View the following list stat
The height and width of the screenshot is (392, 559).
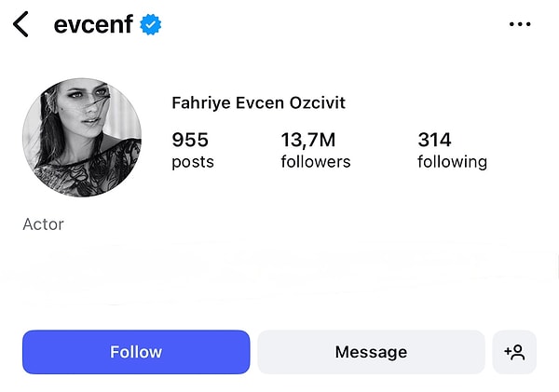[452, 151]
